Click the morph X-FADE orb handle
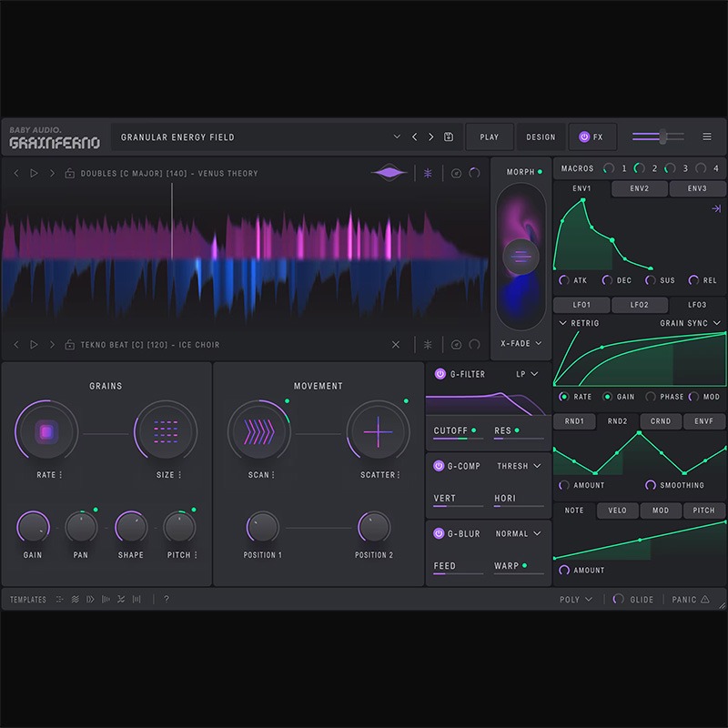The width and height of the screenshot is (728, 728). click(x=521, y=257)
